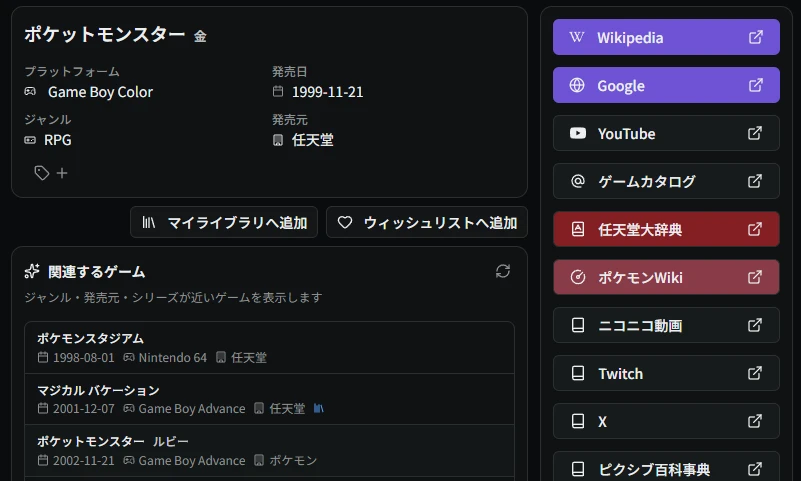The height and width of the screenshot is (481, 801).
Task: Click the book icon beside 任天堂大辞典
Action: 578,229
